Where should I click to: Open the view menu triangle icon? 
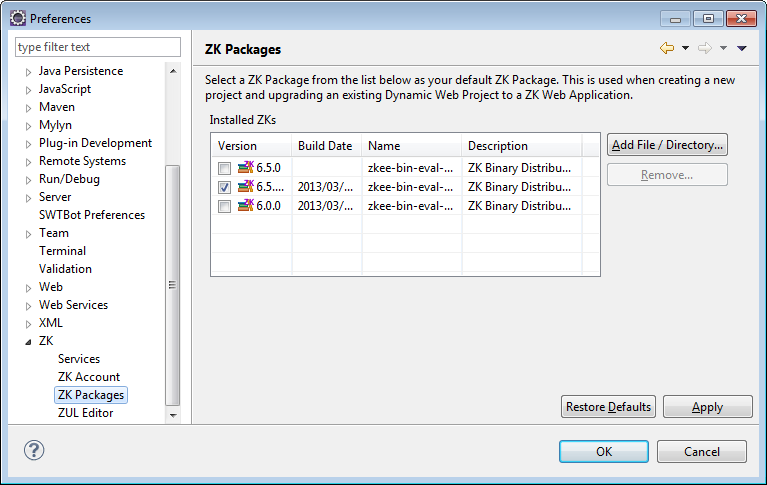point(742,48)
